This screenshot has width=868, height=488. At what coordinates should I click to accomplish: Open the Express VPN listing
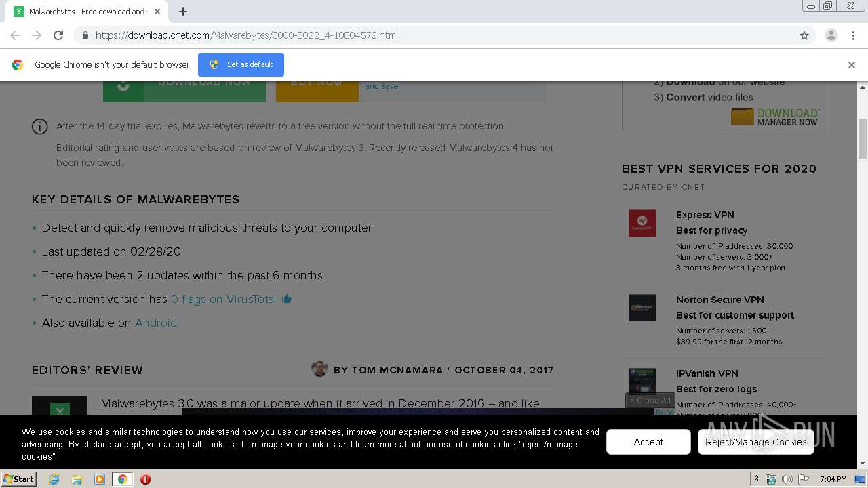pos(705,215)
